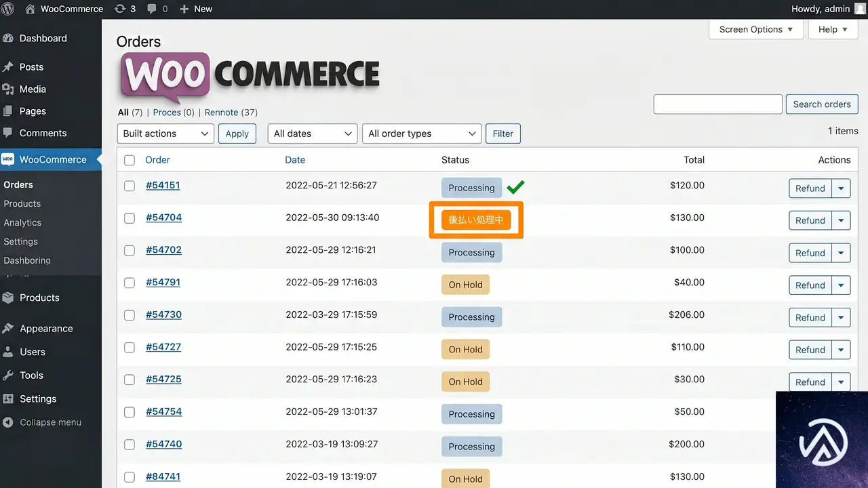Click the Settings sliders icon in sidebar
Viewport: 868px width, 488px height.
point(8,399)
